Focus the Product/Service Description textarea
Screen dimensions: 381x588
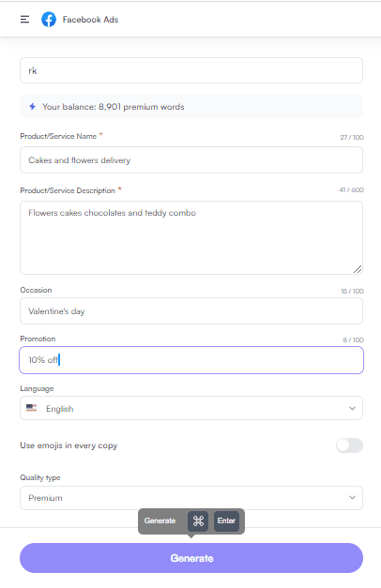[x=191, y=238]
